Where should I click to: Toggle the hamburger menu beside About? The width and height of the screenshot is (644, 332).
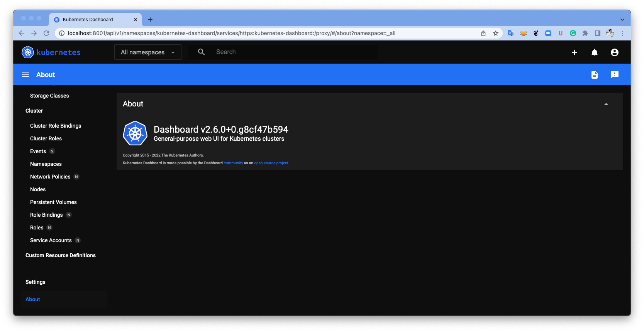[25, 75]
